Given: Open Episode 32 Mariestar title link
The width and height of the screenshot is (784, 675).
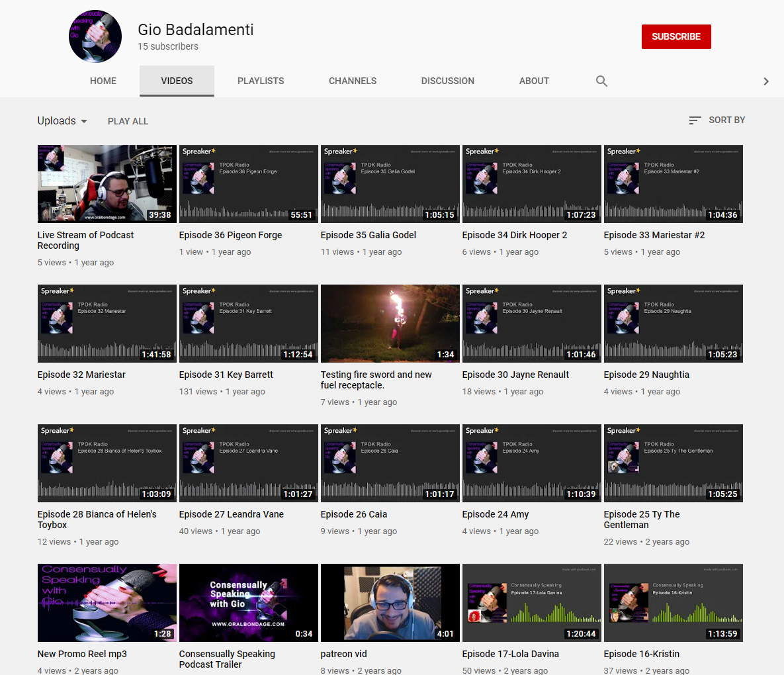Looking at the screenshot, I should click(x=81, y=375).
